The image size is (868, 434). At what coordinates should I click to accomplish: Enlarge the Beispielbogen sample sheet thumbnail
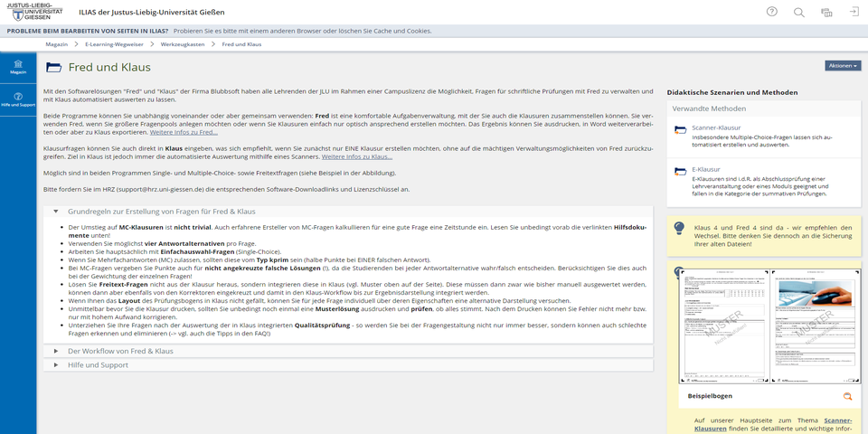pos(770,325)
